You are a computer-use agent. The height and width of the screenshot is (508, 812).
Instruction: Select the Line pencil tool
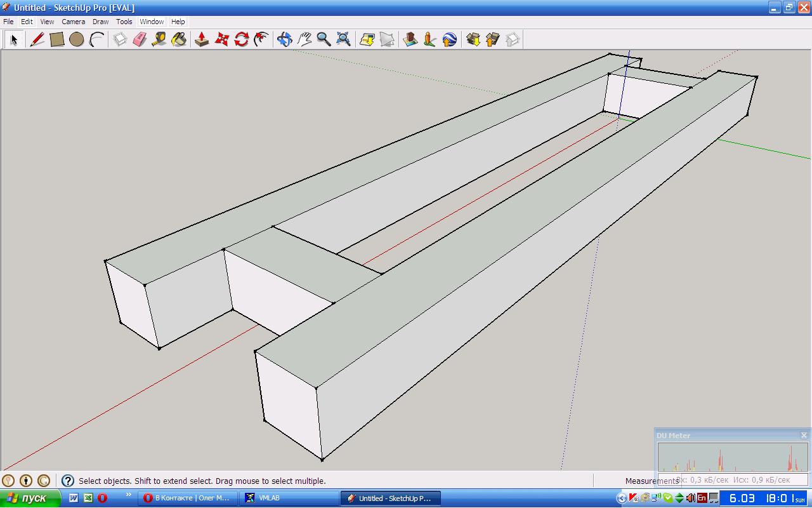tap(37, 39)
